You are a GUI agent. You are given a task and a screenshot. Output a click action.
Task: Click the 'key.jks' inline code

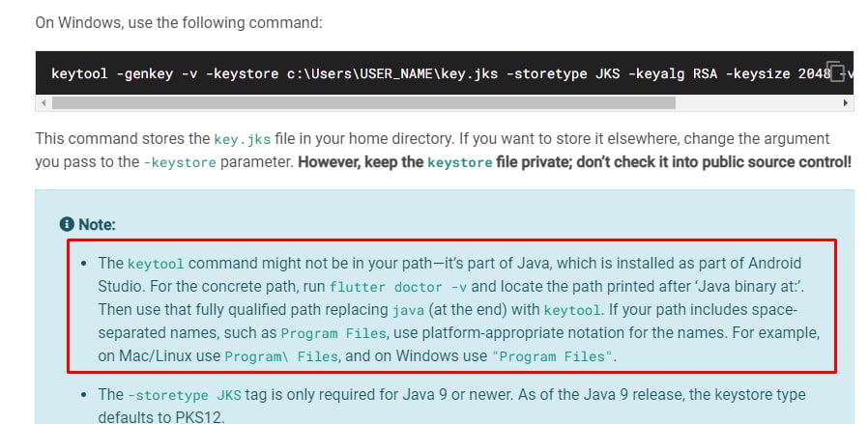click(x=242, y=139)
